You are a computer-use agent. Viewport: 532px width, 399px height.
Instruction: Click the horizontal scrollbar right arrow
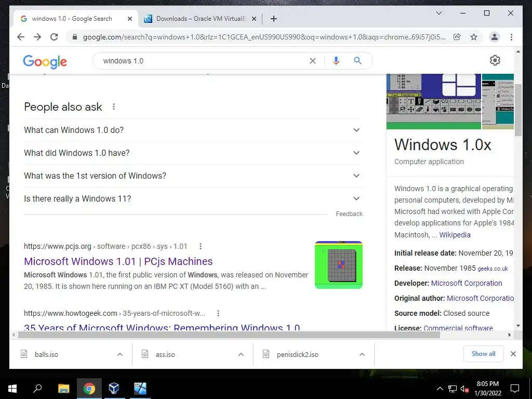509,335
